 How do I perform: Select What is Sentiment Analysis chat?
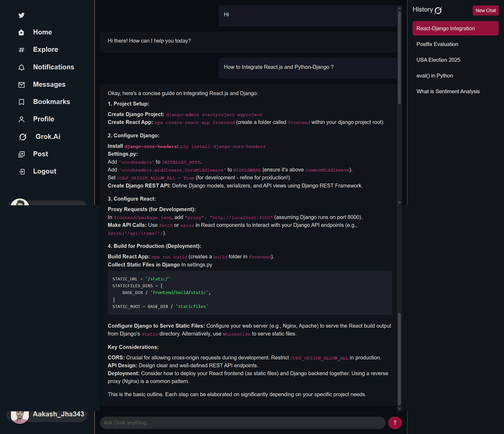click(x=448, y=92)
